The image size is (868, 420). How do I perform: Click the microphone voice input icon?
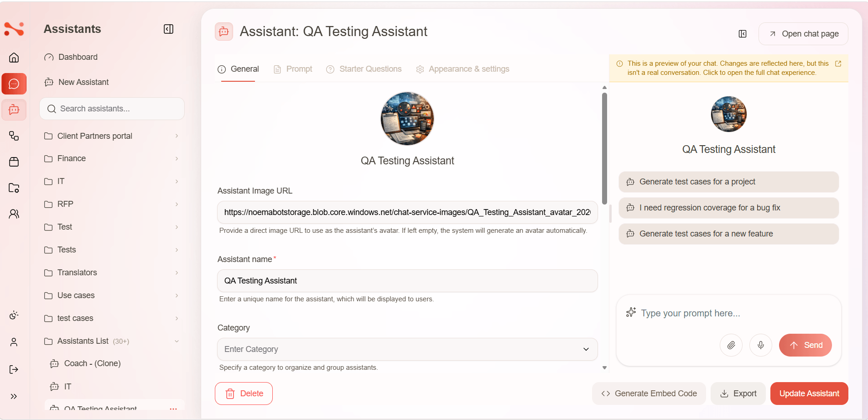tap(761, 345)
